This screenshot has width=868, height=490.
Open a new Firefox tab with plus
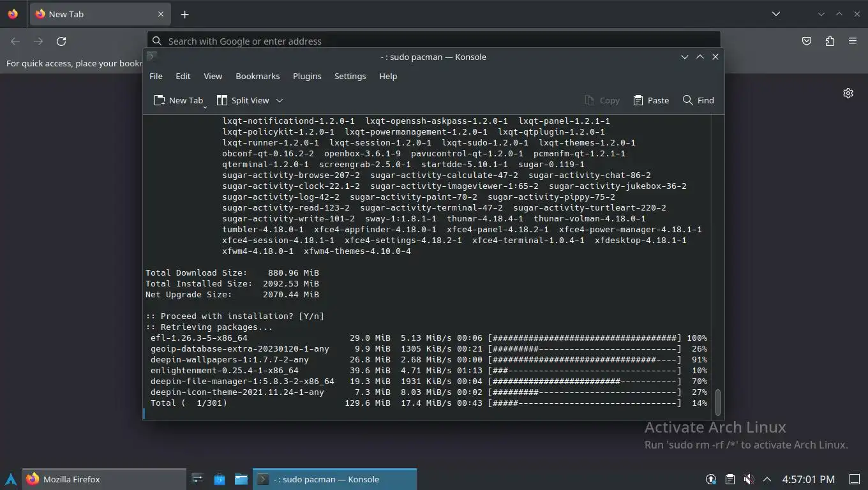pos(184,14)
